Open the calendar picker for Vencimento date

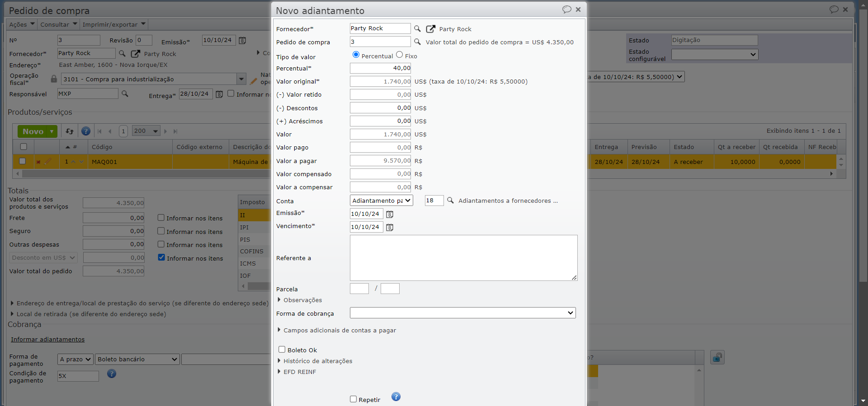pos(390,227)
